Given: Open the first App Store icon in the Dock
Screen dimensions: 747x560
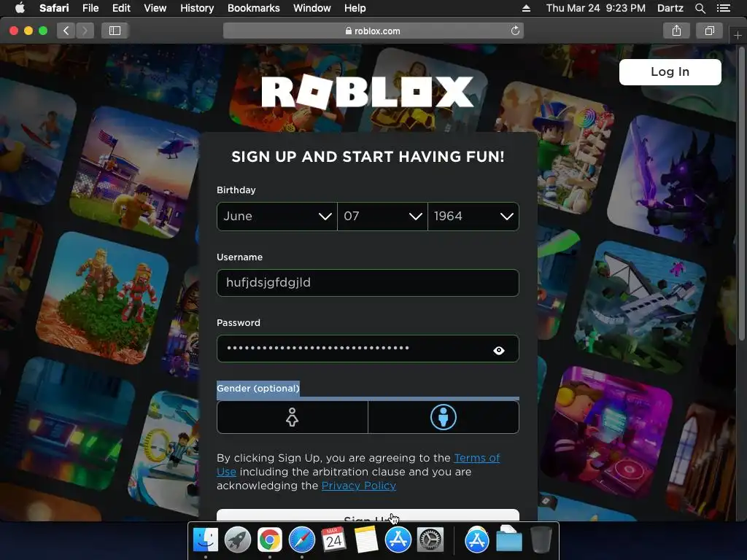Looking at the screenshot, I should 398,540.
